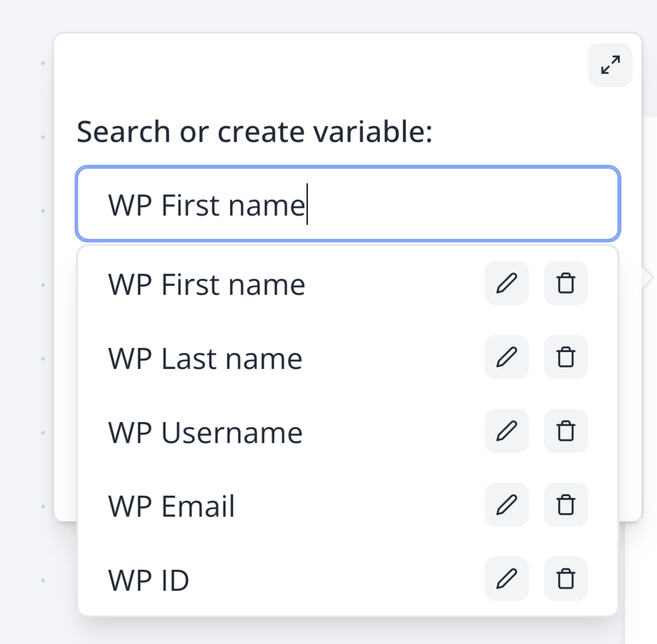Click the expand diagonal arrows icon
The image size is (657, 644).
(x=609, y=65)
